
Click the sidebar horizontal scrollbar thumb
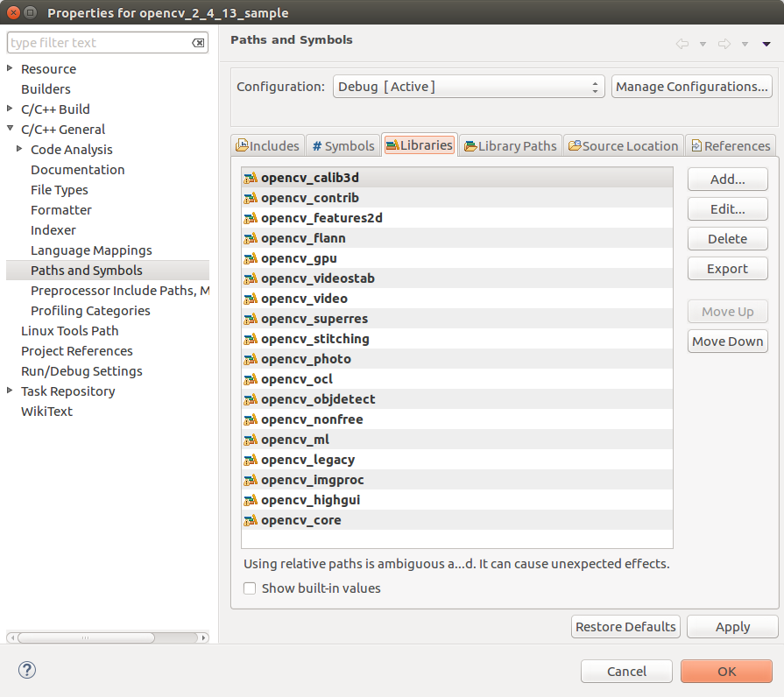(86, 638)
